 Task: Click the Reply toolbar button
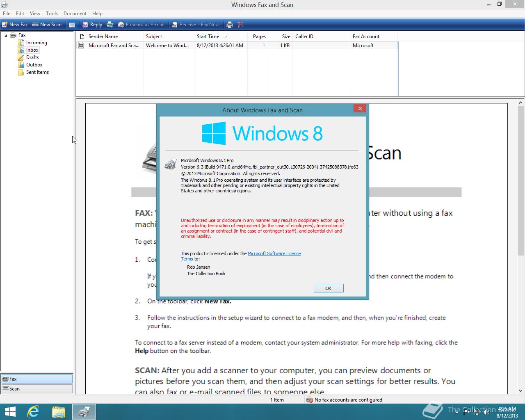[92, 25]
